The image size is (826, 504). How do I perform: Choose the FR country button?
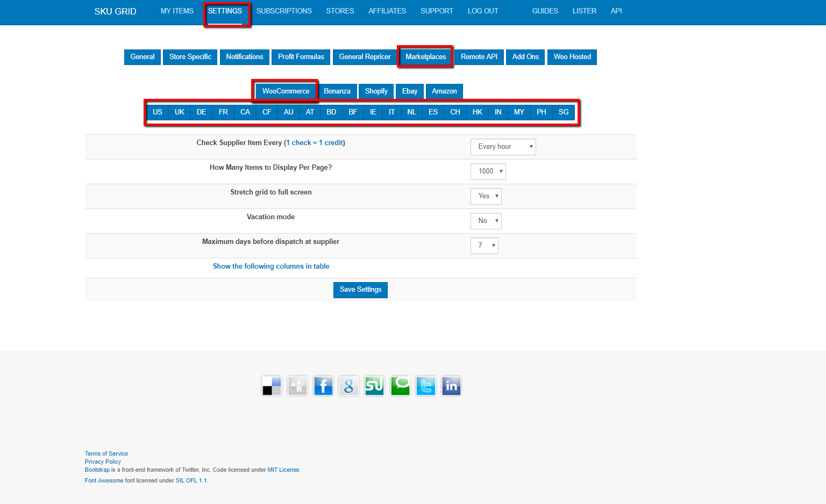(x=223, y=112)
